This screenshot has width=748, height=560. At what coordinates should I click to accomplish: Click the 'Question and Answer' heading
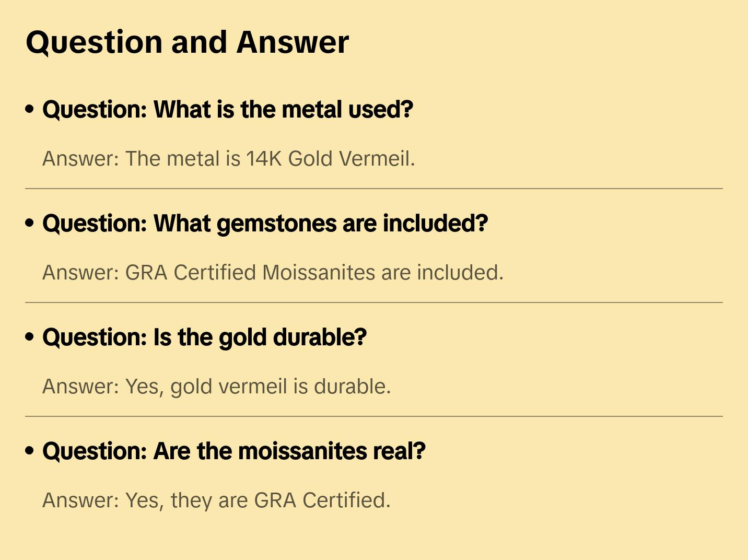coord(187,42)
